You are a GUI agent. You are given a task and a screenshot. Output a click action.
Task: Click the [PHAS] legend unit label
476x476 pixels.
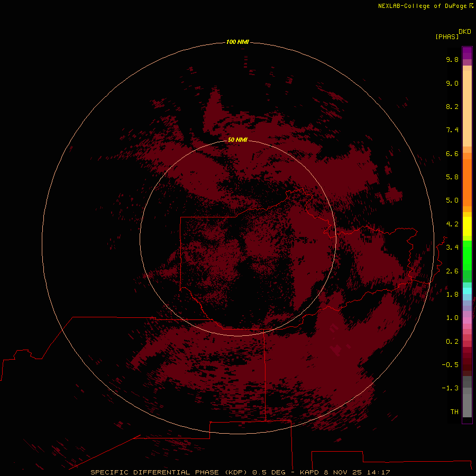pos(447,36)
